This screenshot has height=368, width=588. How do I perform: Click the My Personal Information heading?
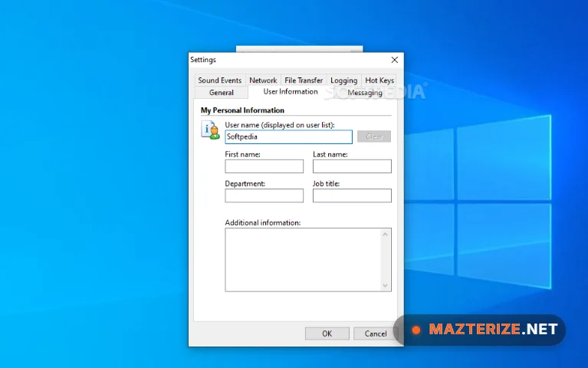(242, 110)
